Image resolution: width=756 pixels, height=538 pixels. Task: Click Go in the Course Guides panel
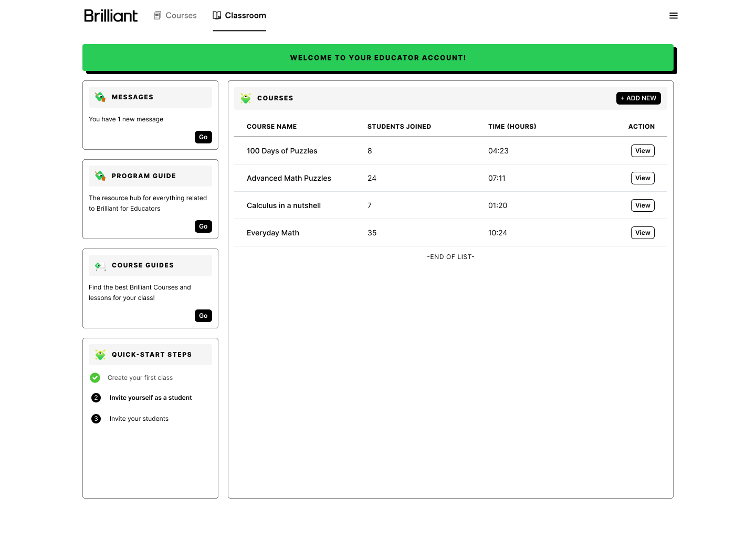coord(203,316)
